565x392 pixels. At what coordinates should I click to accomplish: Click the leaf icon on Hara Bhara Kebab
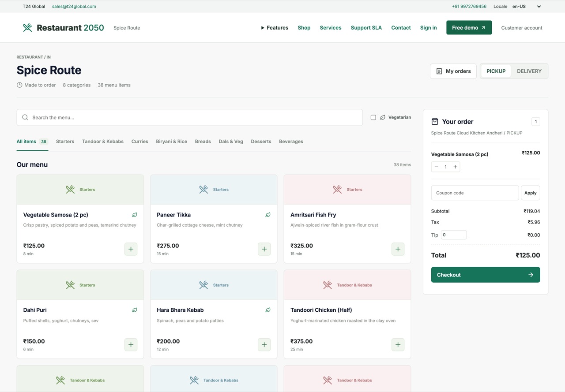(x=268, y=310)
